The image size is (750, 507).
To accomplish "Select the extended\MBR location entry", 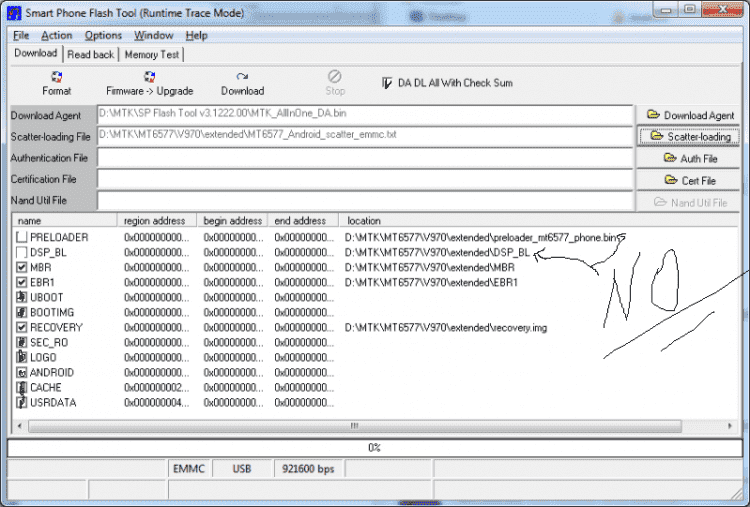I will click(430, 267).
